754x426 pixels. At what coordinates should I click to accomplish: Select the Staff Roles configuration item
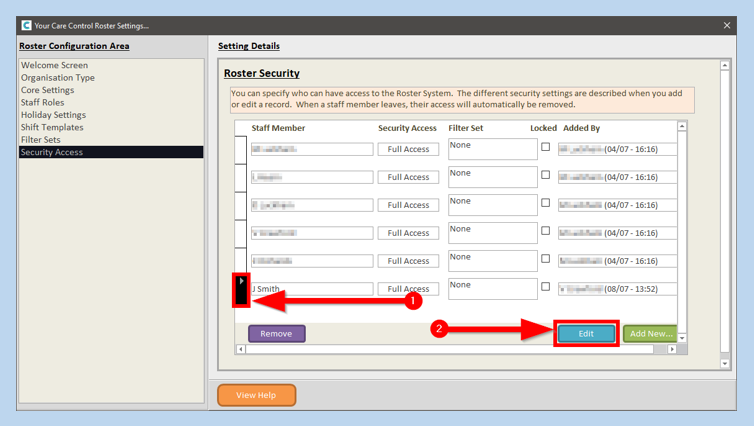[42, 102]
